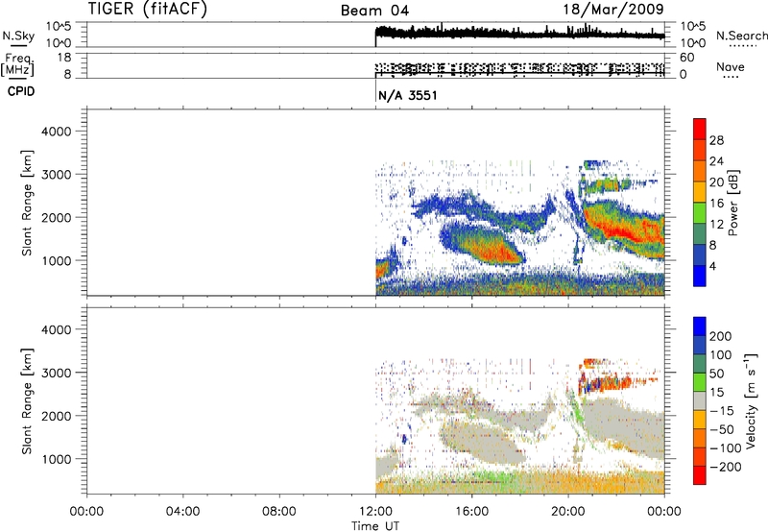
Task: Click 'Slant Range [km]' label of Power panel
Action: click(27, 203)
